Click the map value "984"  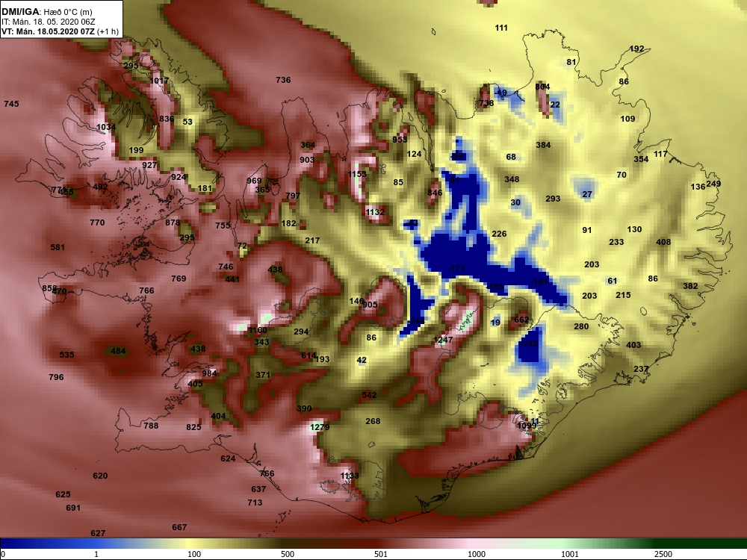[209, 373]
